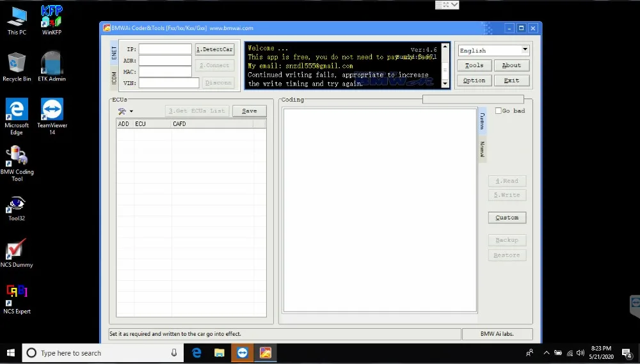Open the Recycle Bin
Screen dimensions: 640x364
[x=17, y=67]
